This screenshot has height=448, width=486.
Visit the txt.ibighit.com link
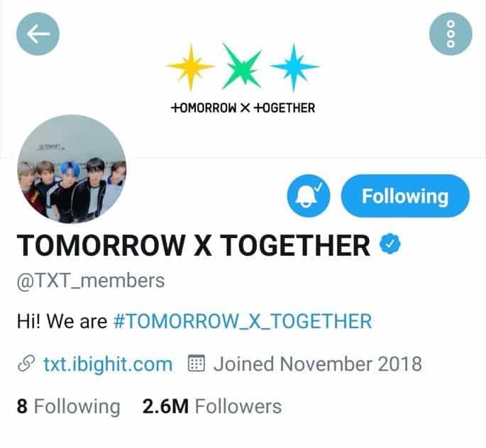click(x=108, y=364)
